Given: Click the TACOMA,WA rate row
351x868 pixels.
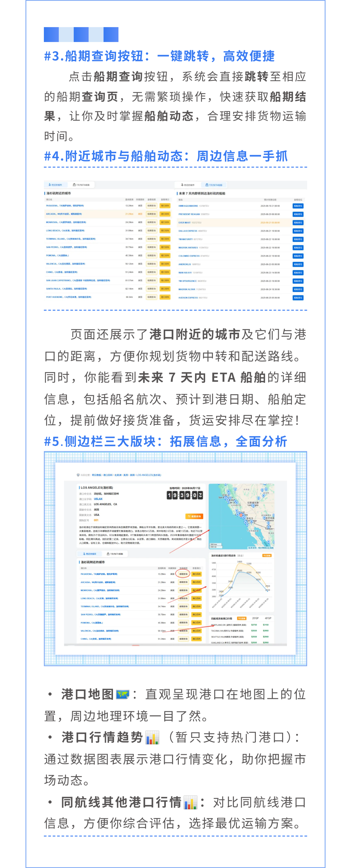Looking at the screenshot, I should [241, 631].
